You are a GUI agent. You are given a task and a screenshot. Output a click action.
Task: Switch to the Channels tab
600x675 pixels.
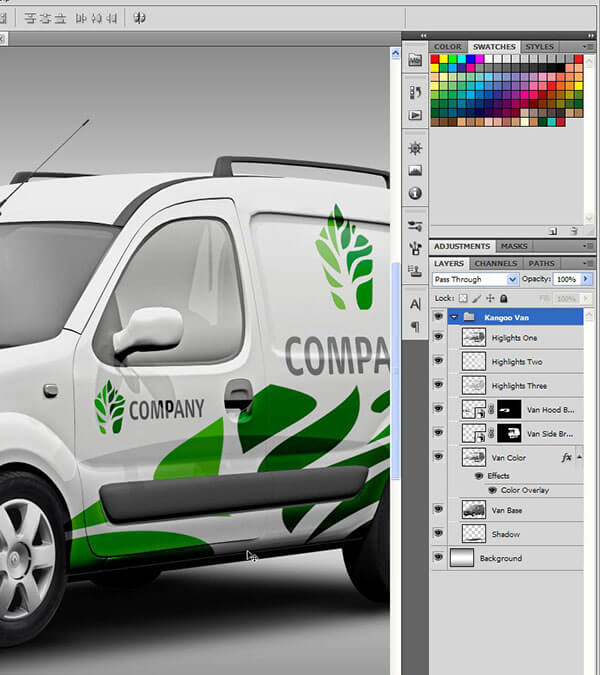pyautogui.click(x=495, y=264)
